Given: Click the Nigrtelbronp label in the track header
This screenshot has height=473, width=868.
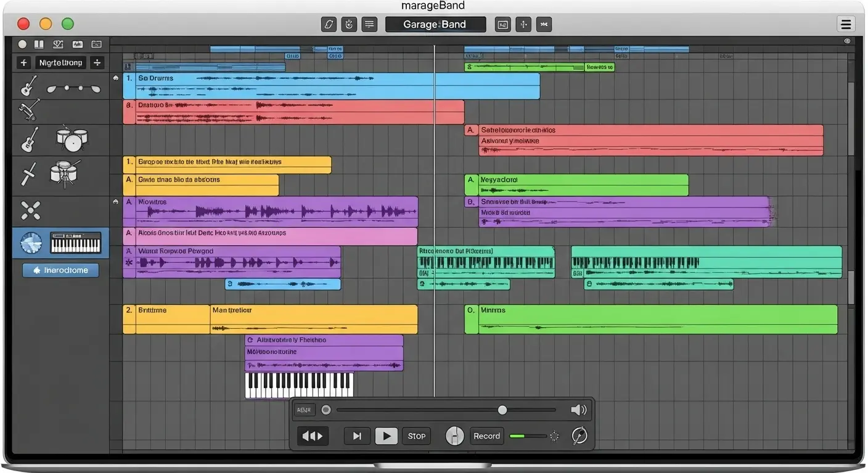Looking at the screenshot, I should click(60, 63).
